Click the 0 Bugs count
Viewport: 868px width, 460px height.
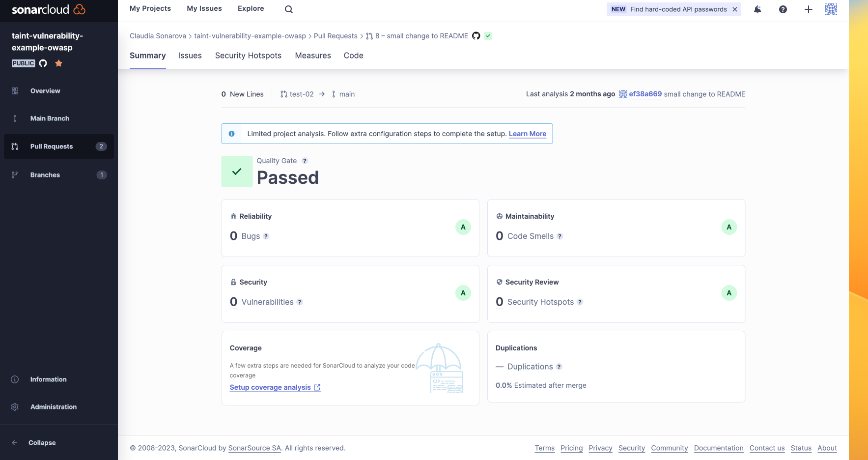[234, 236]
